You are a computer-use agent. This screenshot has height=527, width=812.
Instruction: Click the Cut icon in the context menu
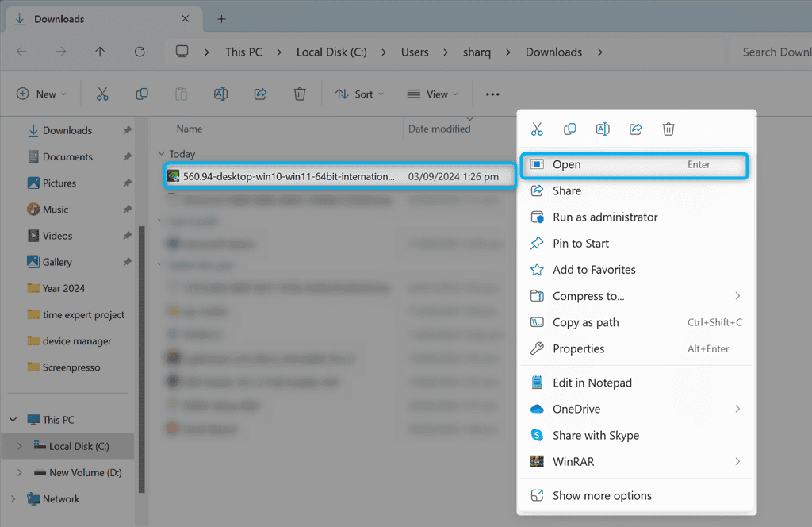(537, 129)
